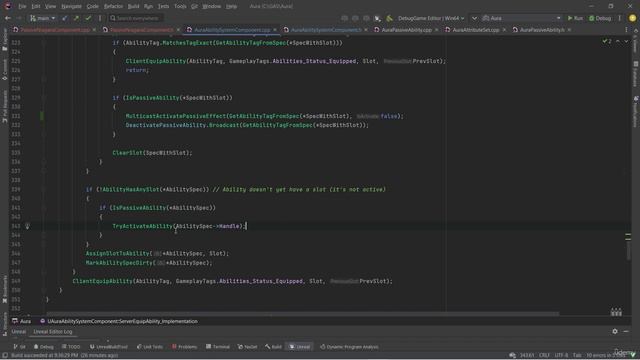This screenshot has width=640, height=360.
Task: Go to next highlighted problem down arrow
Action: coord(626,42)
